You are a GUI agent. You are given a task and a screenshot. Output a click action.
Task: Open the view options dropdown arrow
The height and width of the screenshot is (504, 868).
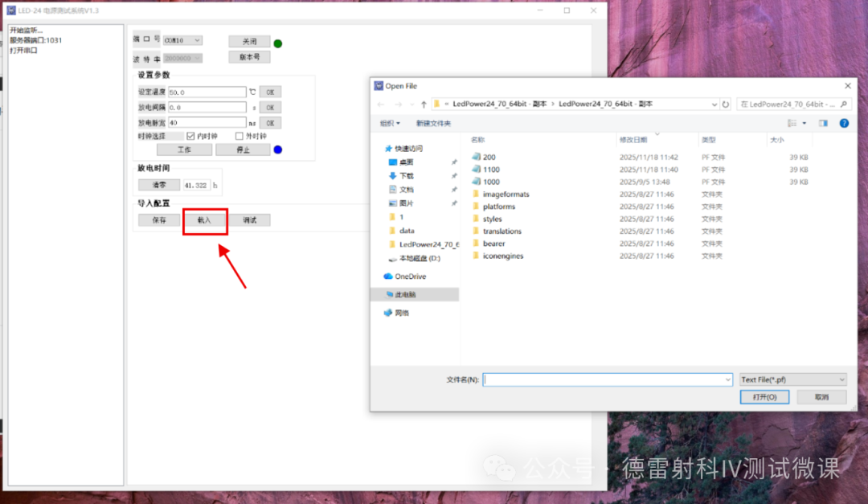(804, 123)
